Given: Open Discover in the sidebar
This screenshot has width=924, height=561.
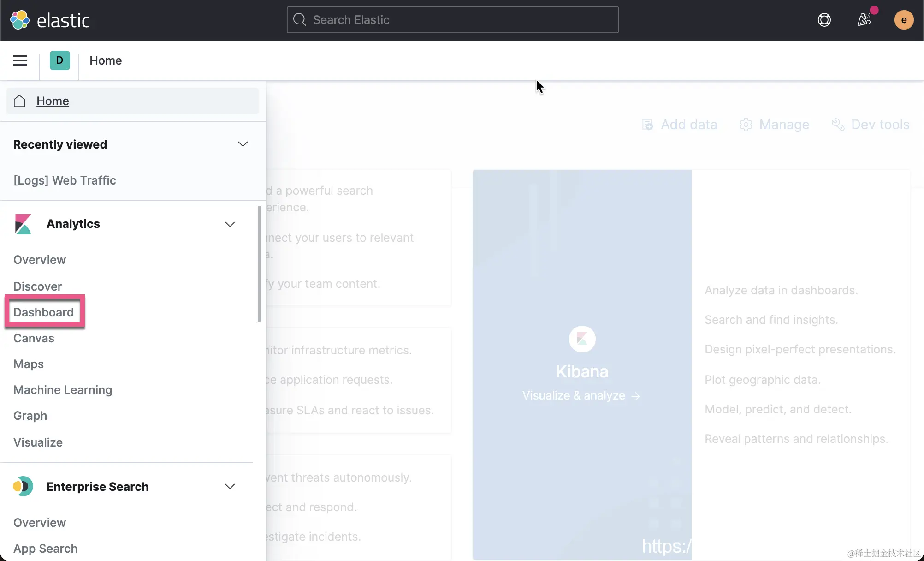Looking at the screenshot, I should coord(37,286).
